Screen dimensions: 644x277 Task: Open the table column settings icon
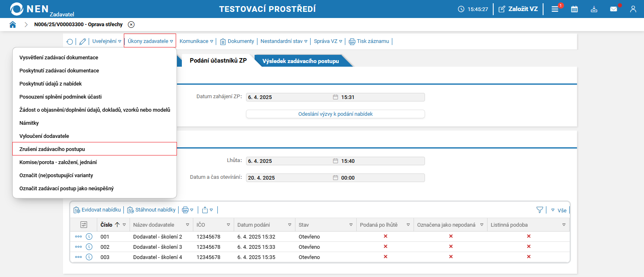click(84, 225)
